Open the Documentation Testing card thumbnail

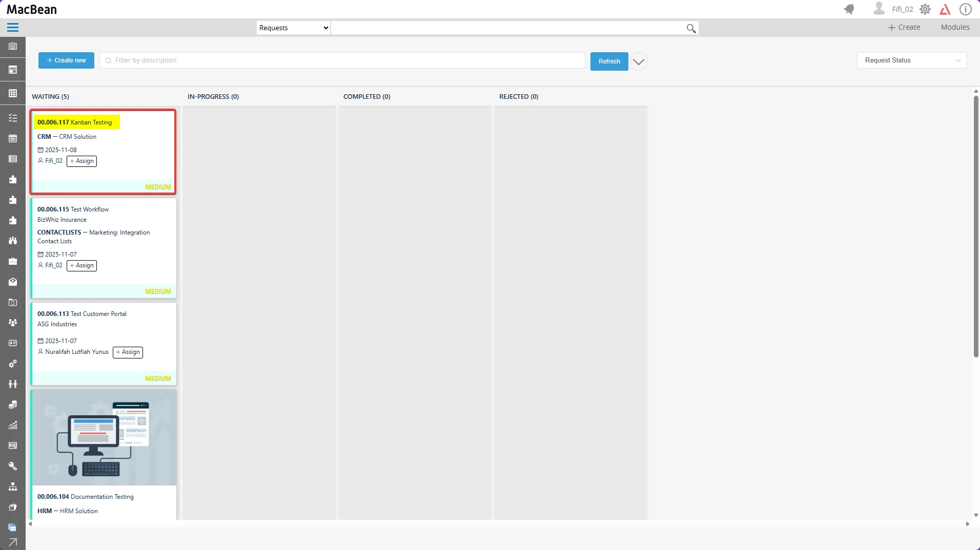pos(104,437)
